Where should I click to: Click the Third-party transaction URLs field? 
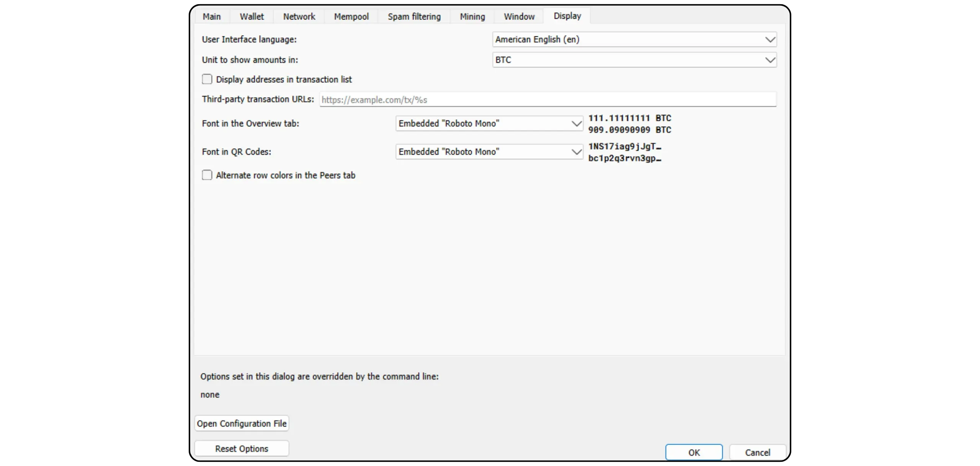[x=547, y=99]
